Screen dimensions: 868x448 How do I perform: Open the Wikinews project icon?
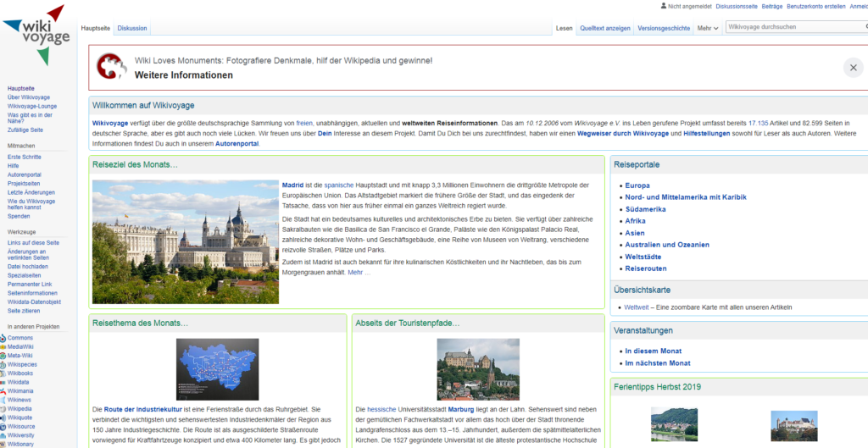[x=3, y=400]
